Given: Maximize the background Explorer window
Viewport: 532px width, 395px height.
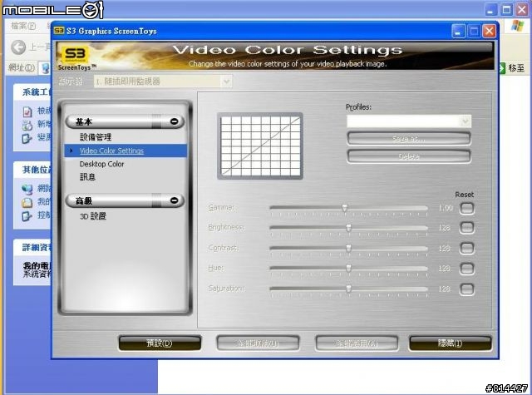Looking at the screenshot, I should pyautogui.click(x=506, y=9).
